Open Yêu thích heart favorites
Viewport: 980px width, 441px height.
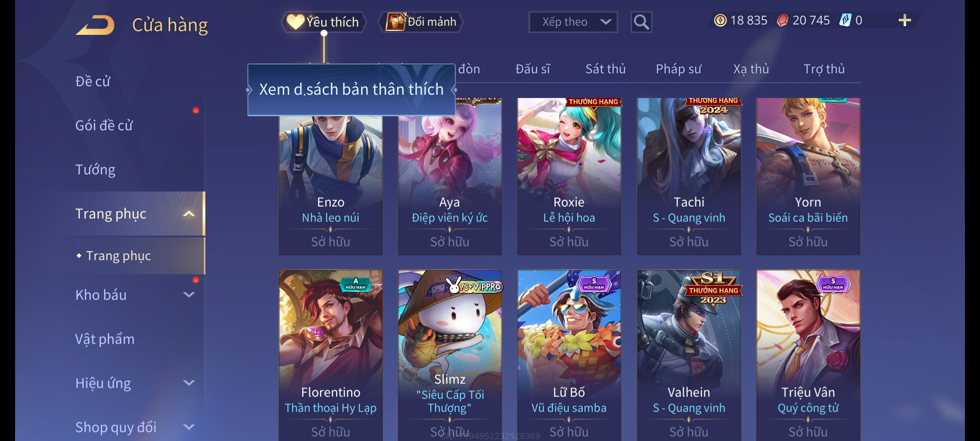click(323, 22)
